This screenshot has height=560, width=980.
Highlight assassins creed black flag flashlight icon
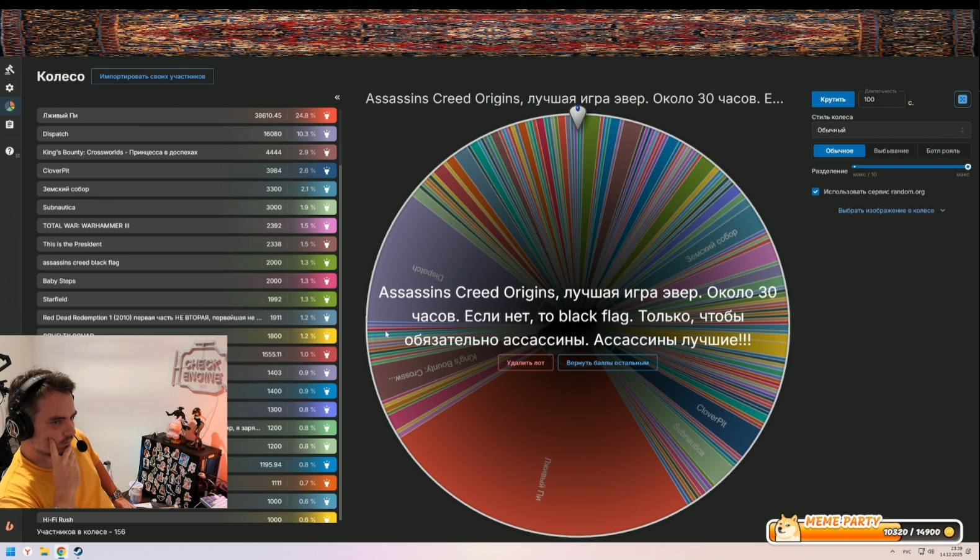coord(327,262)
